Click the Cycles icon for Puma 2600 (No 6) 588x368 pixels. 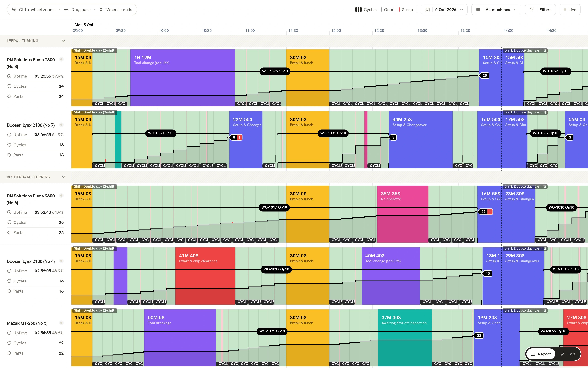[9, 222]
